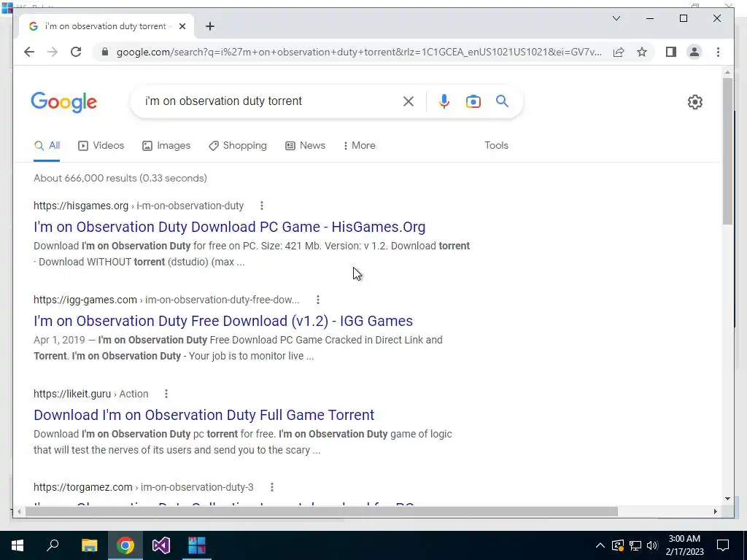Click the torgamez.com URL breadcrumb
This screenshot has height=560, width=747.
click(144, 487)
